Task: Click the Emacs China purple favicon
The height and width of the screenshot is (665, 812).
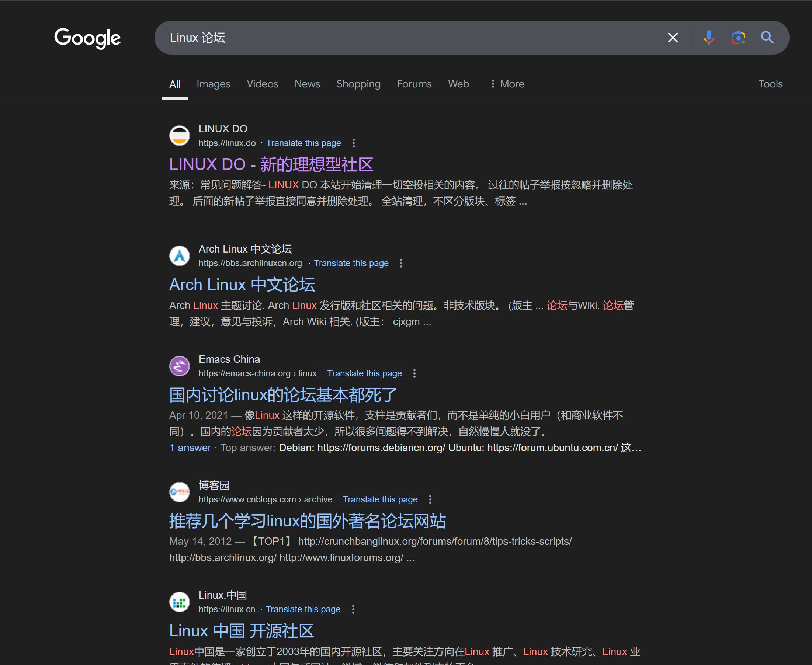Action: [179, 366]
